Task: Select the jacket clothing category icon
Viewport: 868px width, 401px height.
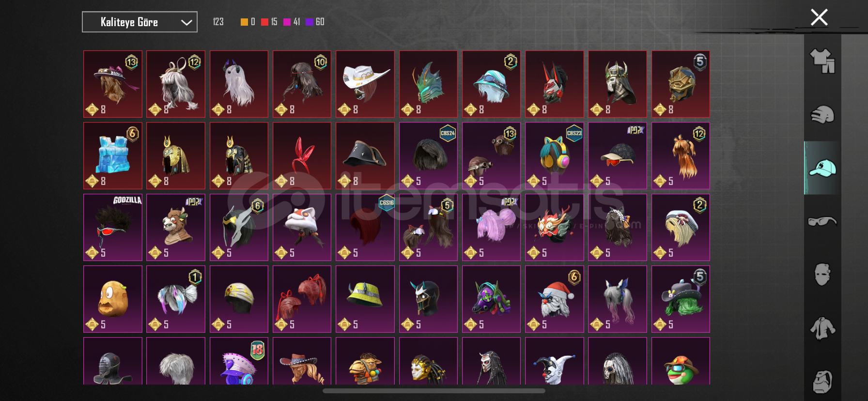Action: pos(822,328)
